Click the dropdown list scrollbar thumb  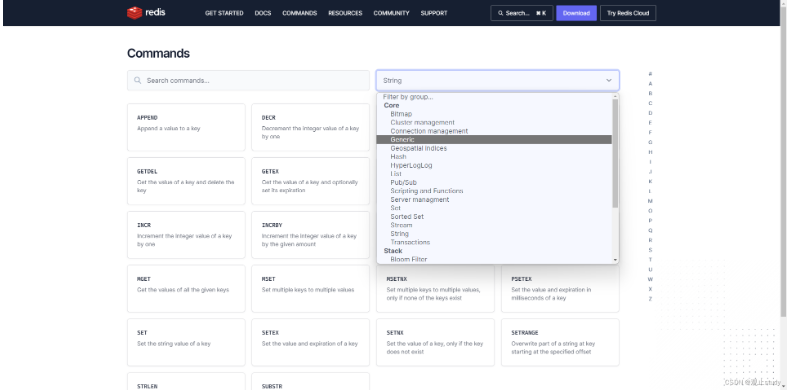pyautogui.click(x=615, y=153)
